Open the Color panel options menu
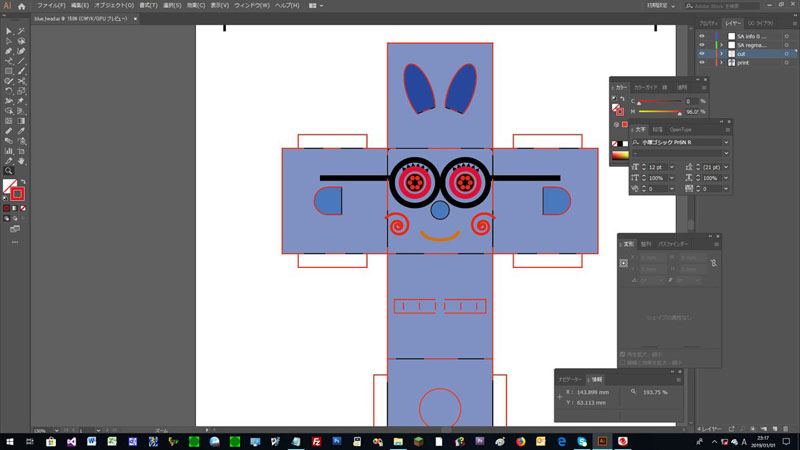The width and height of the screenshot is (800, 450). tap(704, 88)
